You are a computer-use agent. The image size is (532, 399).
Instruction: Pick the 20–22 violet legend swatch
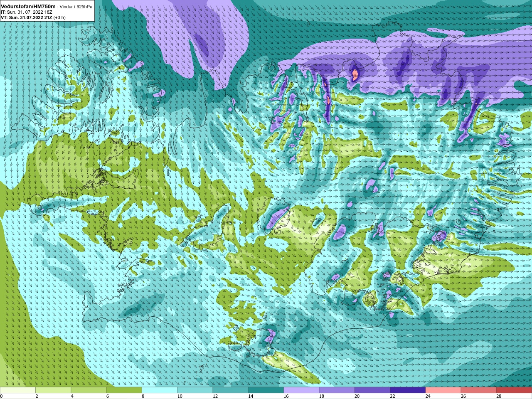(372, 390)
